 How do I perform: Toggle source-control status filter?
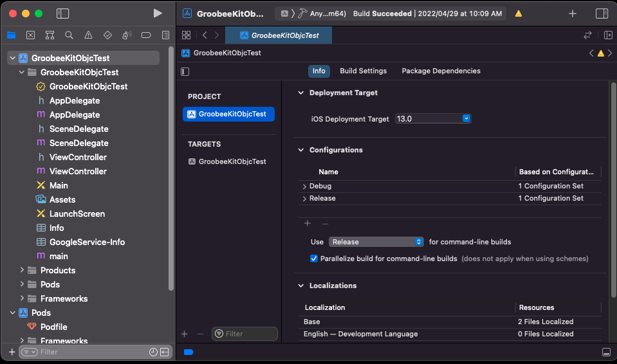[x=165, y=352]
